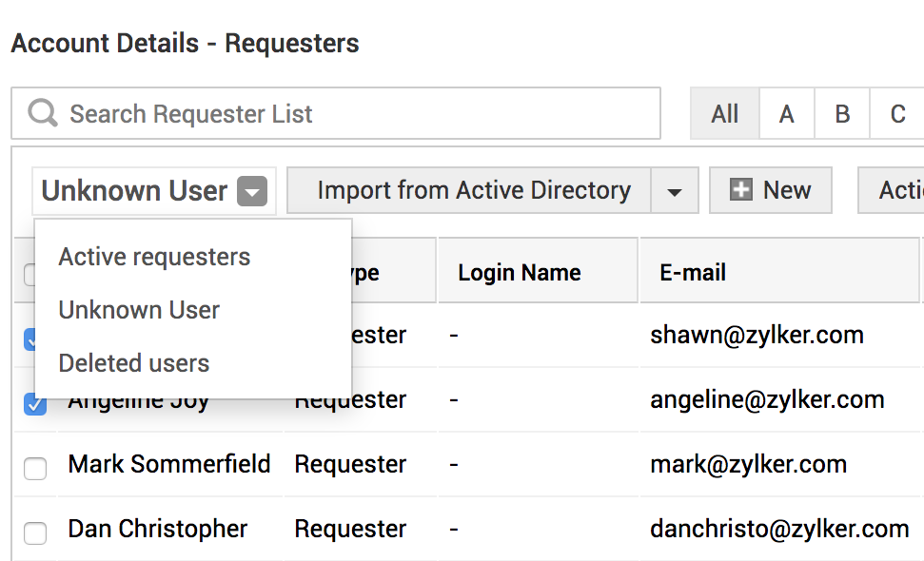Expand Import from Active Directory arrow menu
Image resolution: width=924 pixels, height=561 pixels.
pyautogui.click(x=675, y=191)
